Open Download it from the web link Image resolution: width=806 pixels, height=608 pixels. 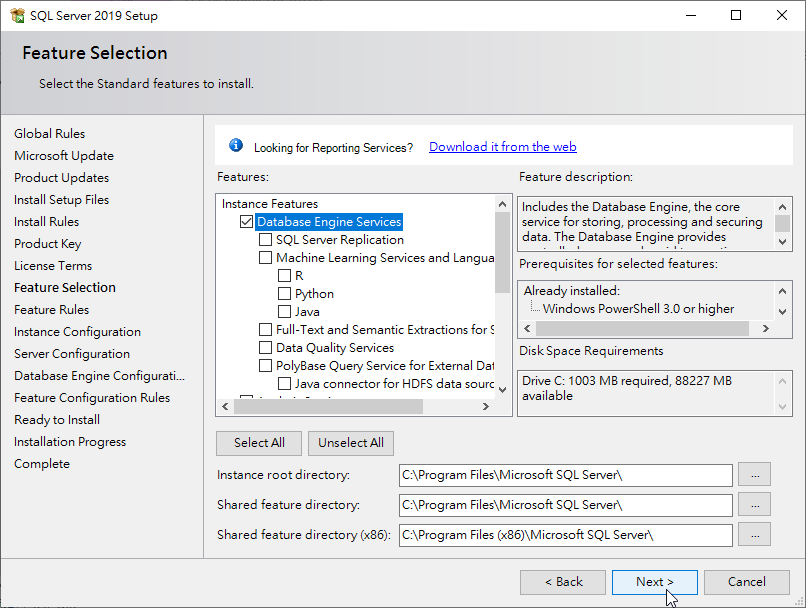(503, 147)
